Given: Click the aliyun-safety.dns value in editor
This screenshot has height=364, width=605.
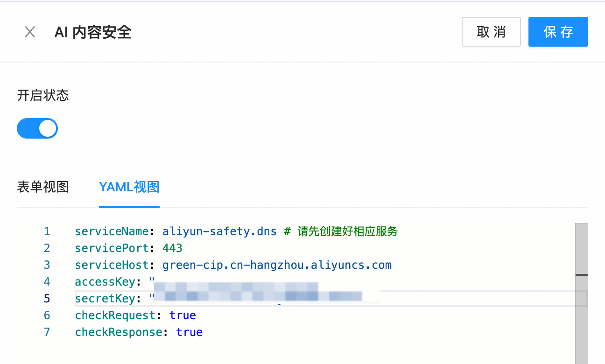Looking at the screenshot, I should [219, 231].
